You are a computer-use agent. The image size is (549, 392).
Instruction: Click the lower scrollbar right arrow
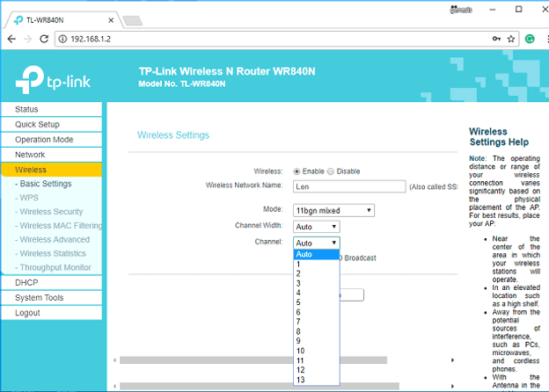tap(453, 387)
